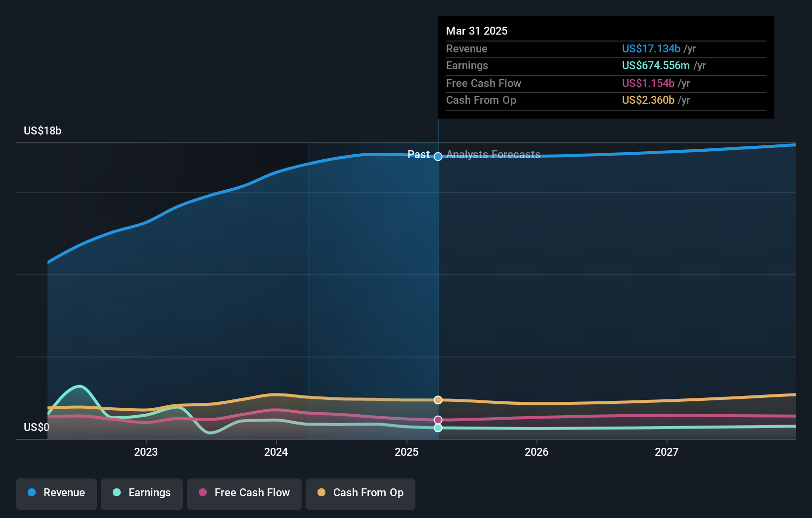Click the blue Revenue legend dot

32,493
